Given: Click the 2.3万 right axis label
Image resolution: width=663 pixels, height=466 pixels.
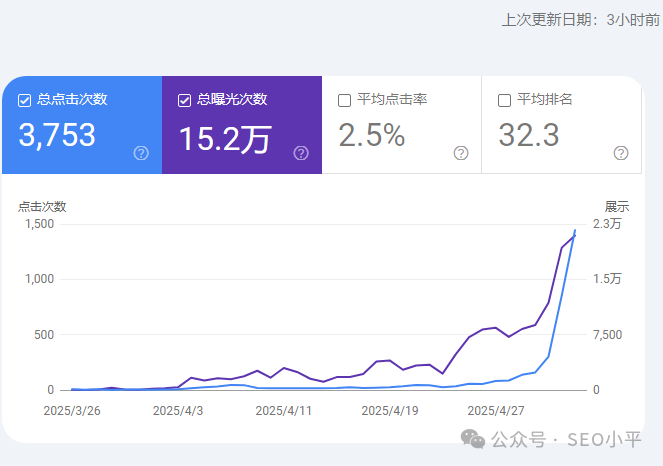Looking at the screenshot, I should click(607, 224).
